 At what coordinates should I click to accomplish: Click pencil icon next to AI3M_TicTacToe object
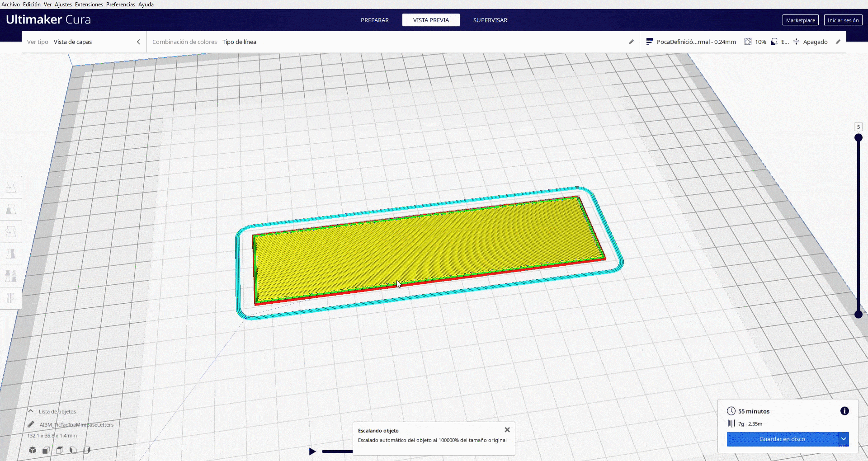(x=31, y=424)
